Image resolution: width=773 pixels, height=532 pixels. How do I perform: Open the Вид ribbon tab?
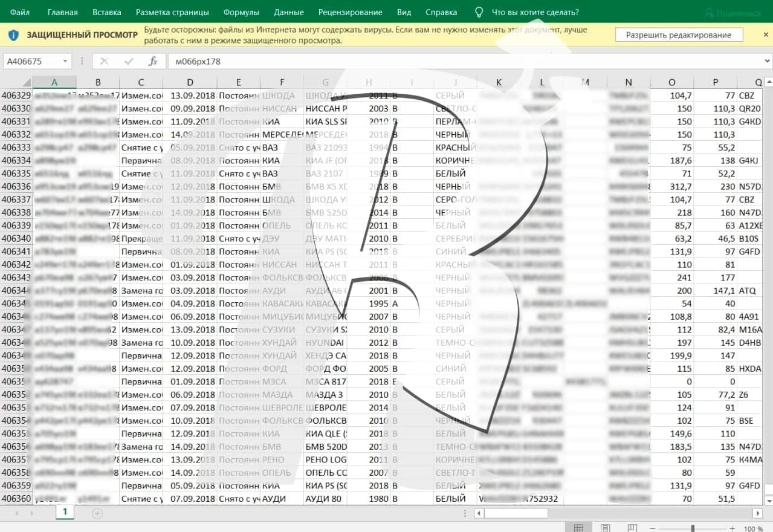point(404,12)
